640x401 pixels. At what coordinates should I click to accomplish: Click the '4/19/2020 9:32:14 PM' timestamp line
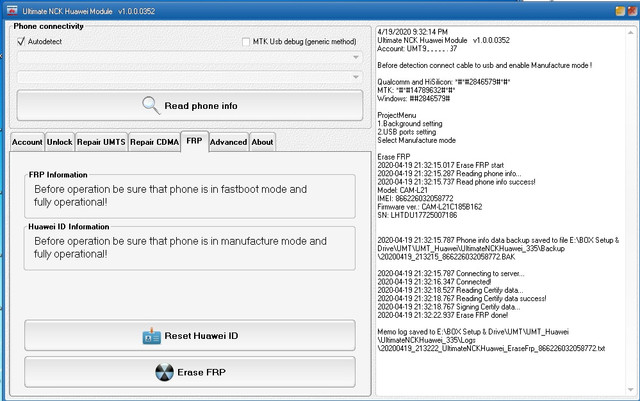pyautogui.click(x=412, y=32)
